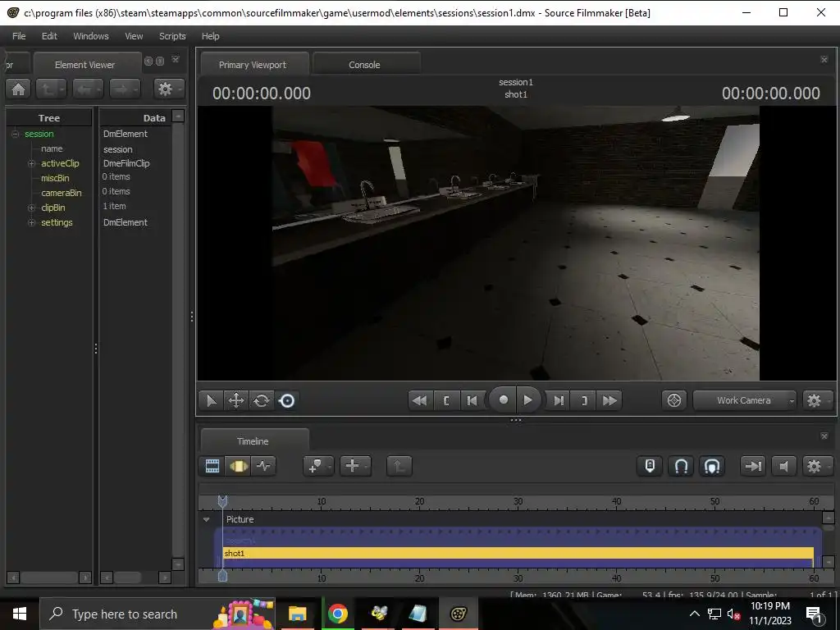Expand the clipBin tree node
This screenshot has height=630, width=840.
[32, 208]
